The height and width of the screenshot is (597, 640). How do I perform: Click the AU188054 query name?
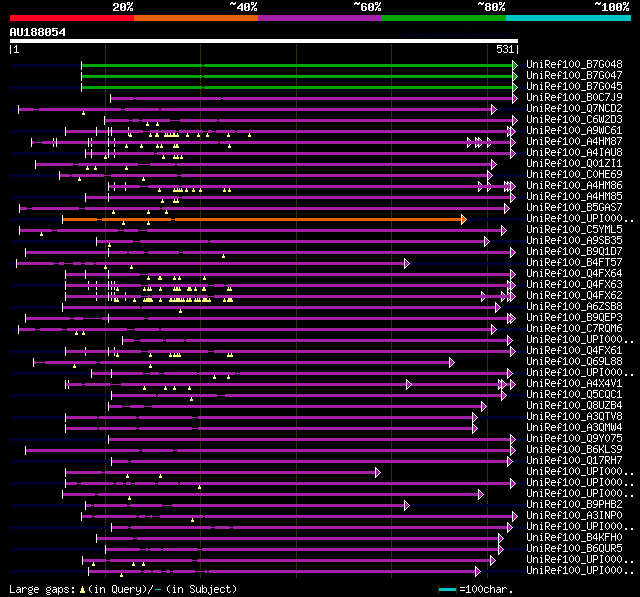pos(38,32)
